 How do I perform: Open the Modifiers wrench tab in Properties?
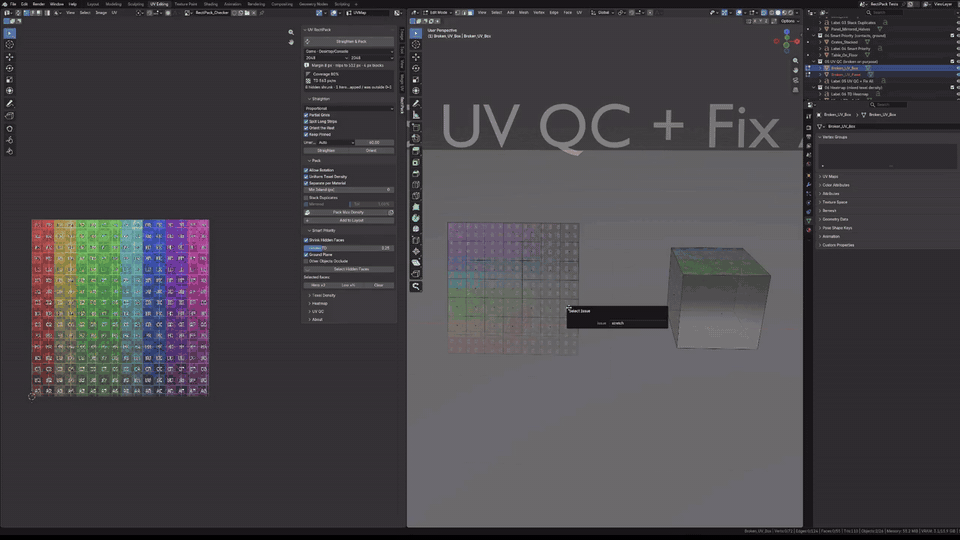[x=809, y=184]
